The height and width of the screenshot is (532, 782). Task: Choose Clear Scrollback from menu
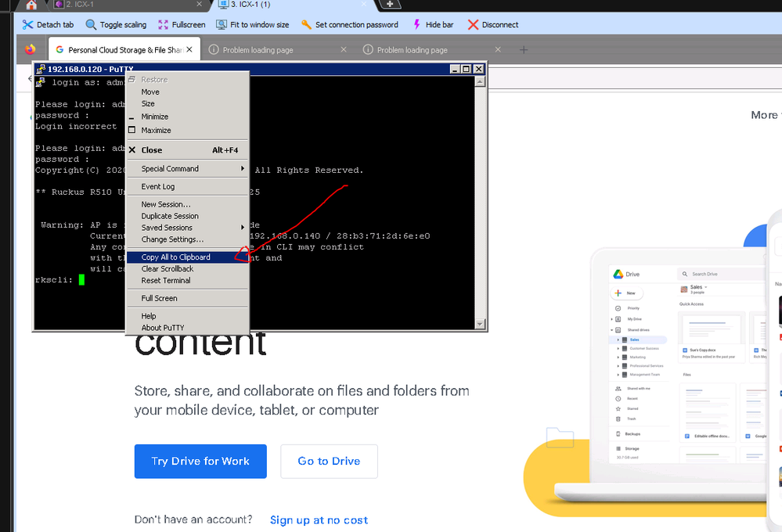168,269
